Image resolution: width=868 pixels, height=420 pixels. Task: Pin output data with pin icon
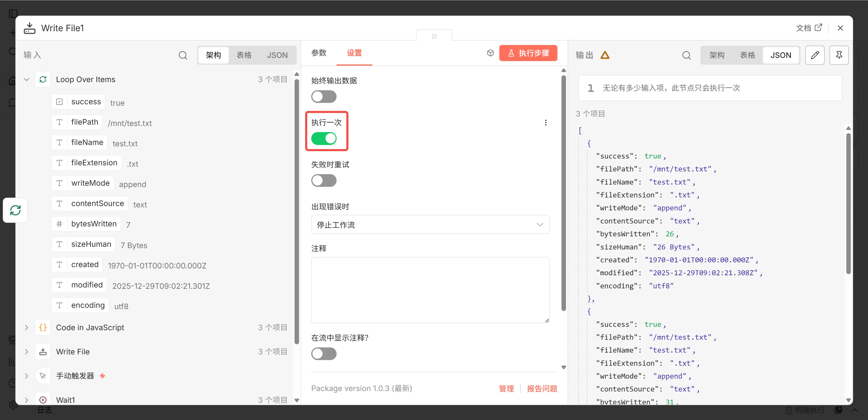coord(839,55)
